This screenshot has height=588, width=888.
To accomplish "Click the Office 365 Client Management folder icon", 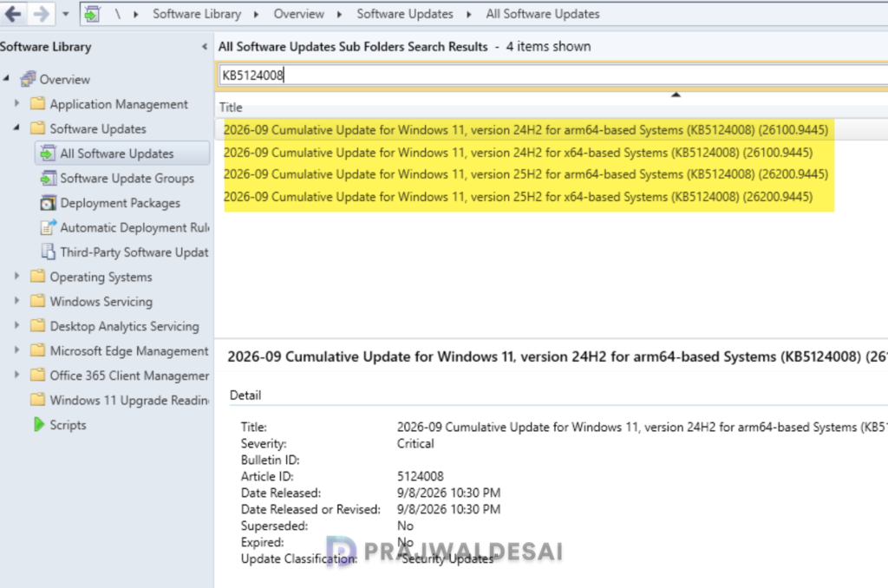I will point(38,375).
